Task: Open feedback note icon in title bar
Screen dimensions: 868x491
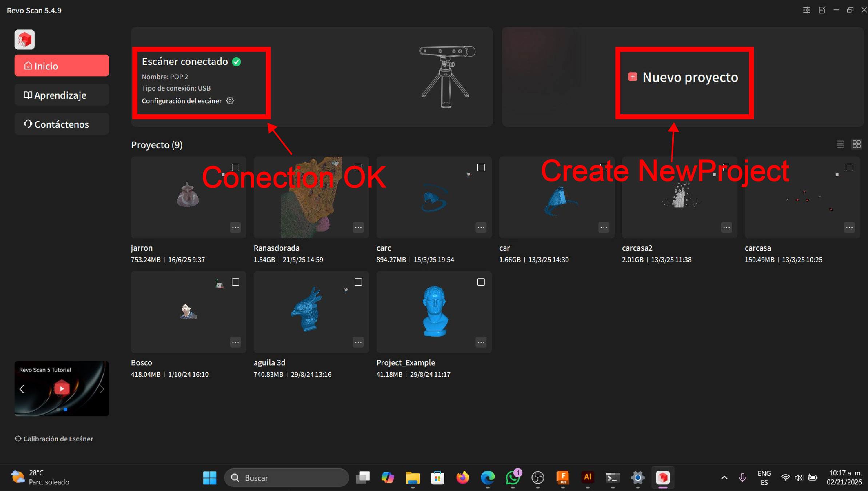Action: pos(822,10)
